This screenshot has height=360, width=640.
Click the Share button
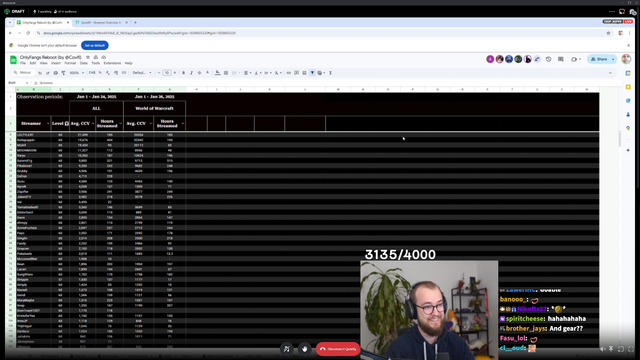tap(599, 59)
